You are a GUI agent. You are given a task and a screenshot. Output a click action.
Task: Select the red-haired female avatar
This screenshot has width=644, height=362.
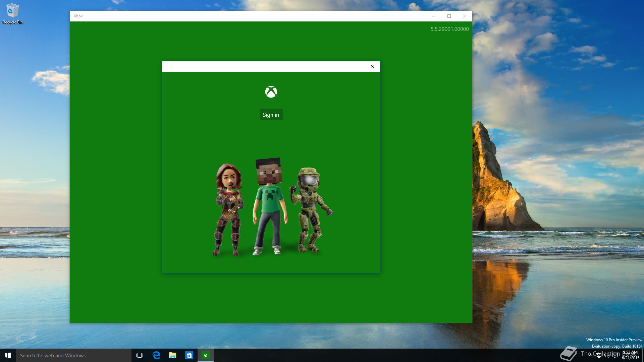pyautogui.click(x=229, y=209)
